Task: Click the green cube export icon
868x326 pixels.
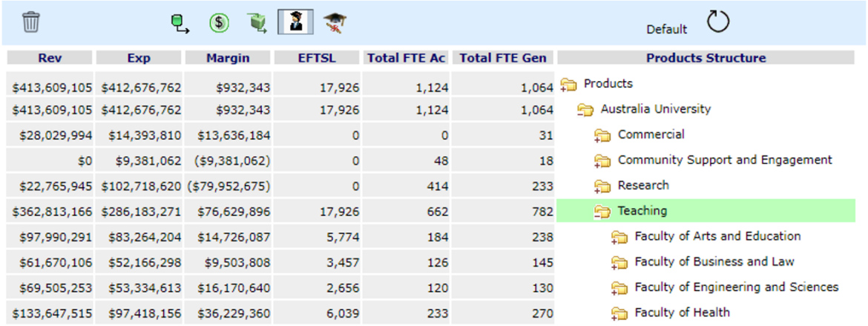Action: pyautogui.click(x=257, y=23)
